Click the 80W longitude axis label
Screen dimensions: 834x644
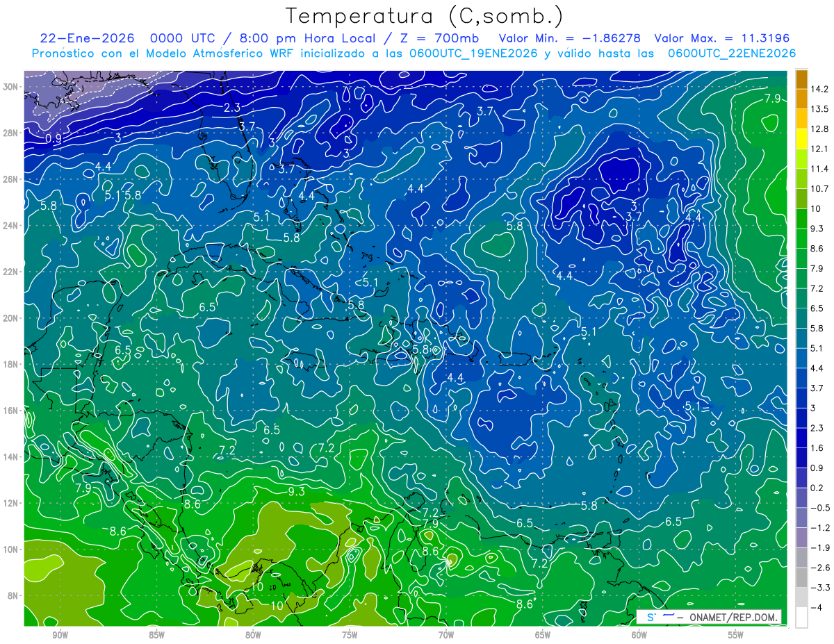(253, 635)
